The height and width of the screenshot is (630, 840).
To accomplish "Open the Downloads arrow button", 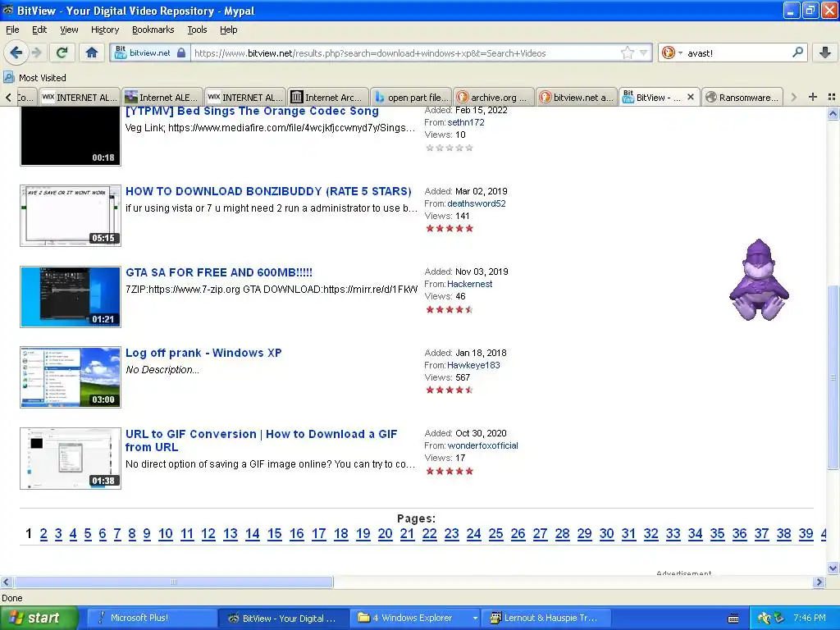I will (825, 52).
